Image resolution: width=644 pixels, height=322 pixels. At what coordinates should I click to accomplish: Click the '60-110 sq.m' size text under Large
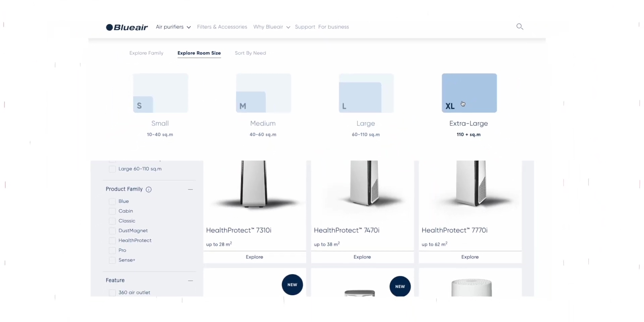366,135
